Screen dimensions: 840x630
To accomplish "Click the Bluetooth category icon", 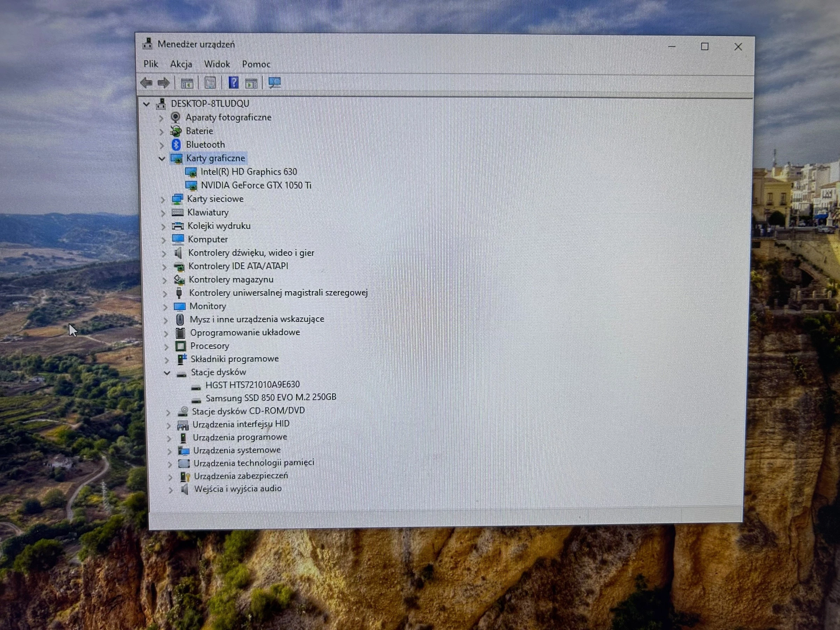I will pos(176,145).
